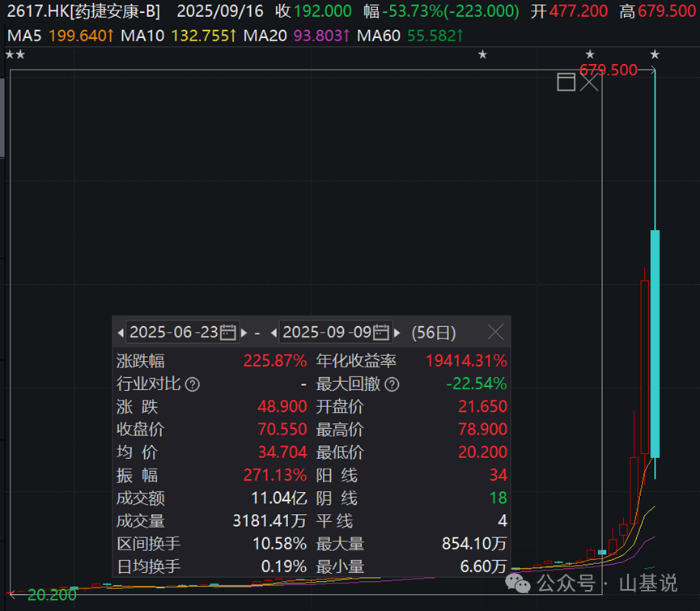Click the star marker above 679.500 label
Screen dimensions: 700x611
[x=590, y=54]
